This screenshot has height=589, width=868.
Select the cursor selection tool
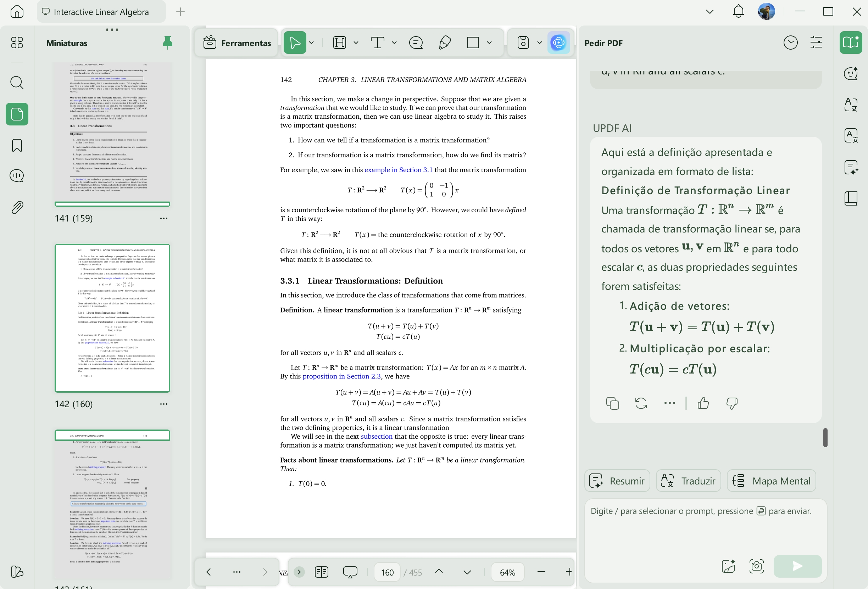click(295, 43)
